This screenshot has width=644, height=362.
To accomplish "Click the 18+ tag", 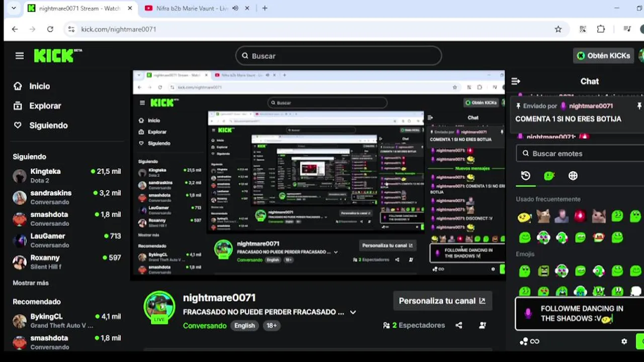I will [272, 325].
